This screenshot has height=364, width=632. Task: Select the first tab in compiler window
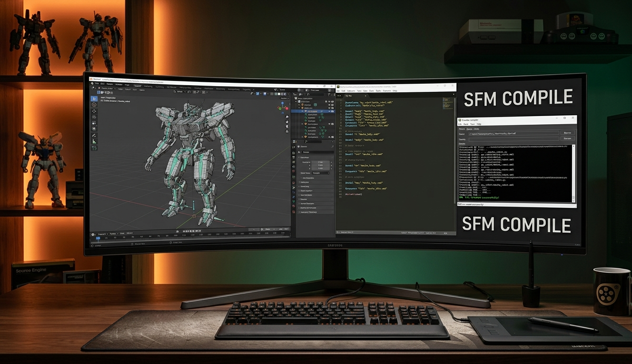pos(462,129)
